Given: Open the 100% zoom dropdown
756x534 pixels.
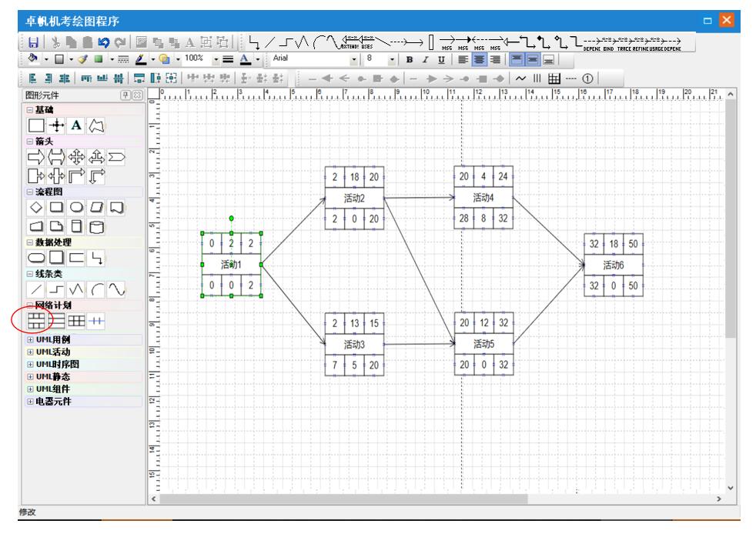Looking at the screenshot, I should [x=216, y=59].
